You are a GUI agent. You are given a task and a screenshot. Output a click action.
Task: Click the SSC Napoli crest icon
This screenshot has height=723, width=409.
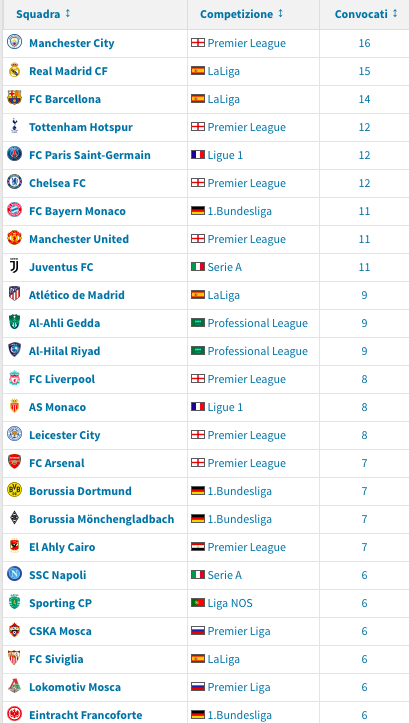click(x=14, y=574)
